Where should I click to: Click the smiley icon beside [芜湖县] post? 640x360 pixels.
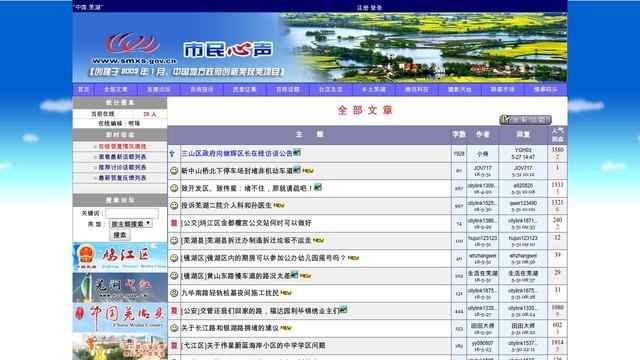[x=174, y=240]
